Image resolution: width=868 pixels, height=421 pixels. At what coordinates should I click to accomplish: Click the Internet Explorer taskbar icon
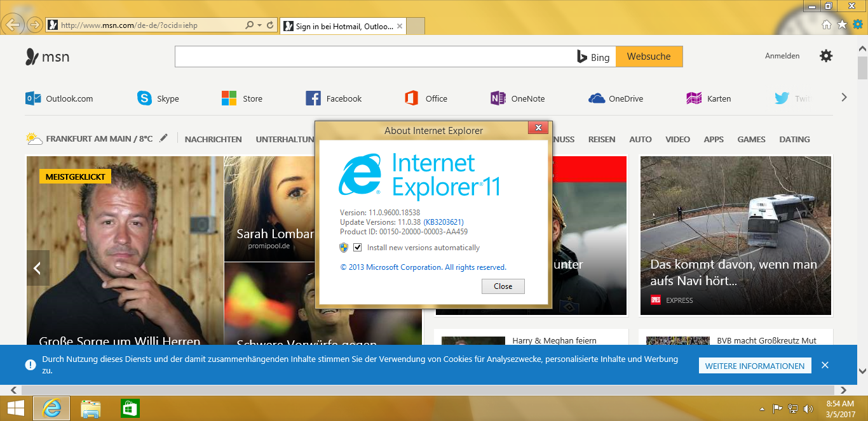[51, 408]
